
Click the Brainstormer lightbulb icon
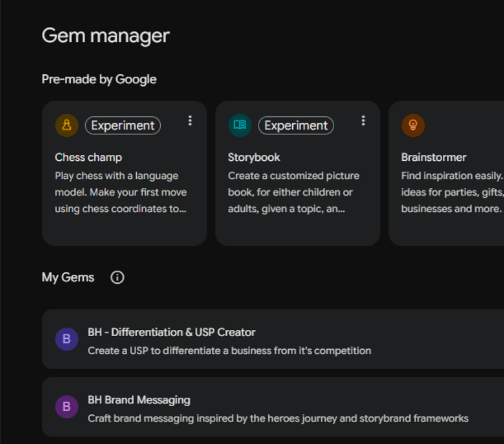(413, 125)
